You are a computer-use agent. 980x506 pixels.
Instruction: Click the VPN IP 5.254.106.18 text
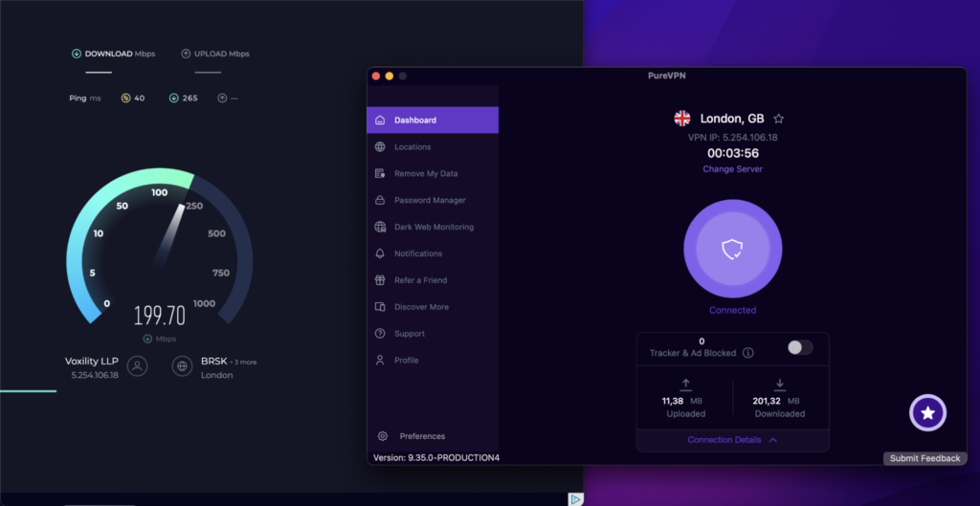coord(732,138)
